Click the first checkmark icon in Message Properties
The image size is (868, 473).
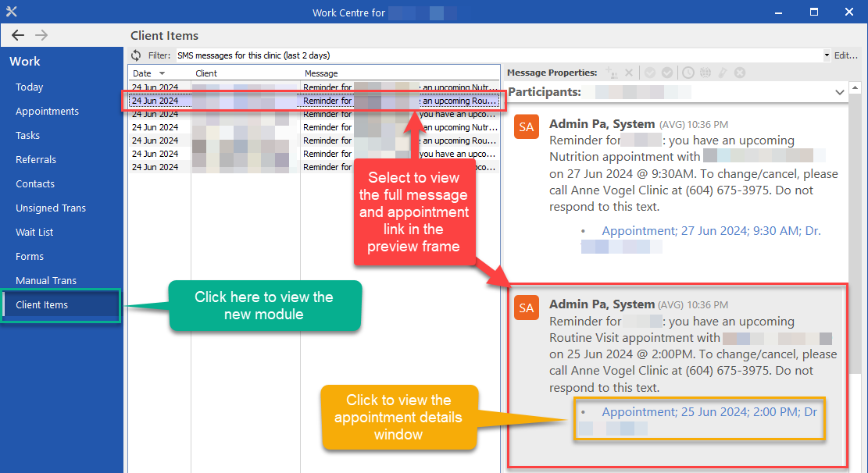coord(649,73)
